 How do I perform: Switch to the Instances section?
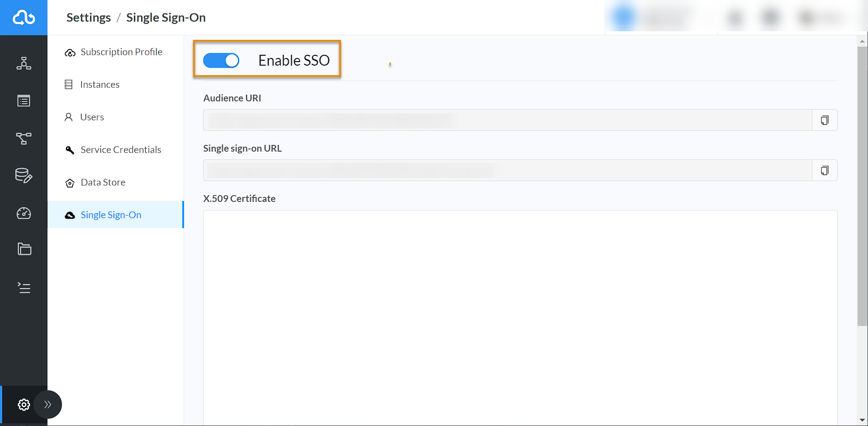100,84
